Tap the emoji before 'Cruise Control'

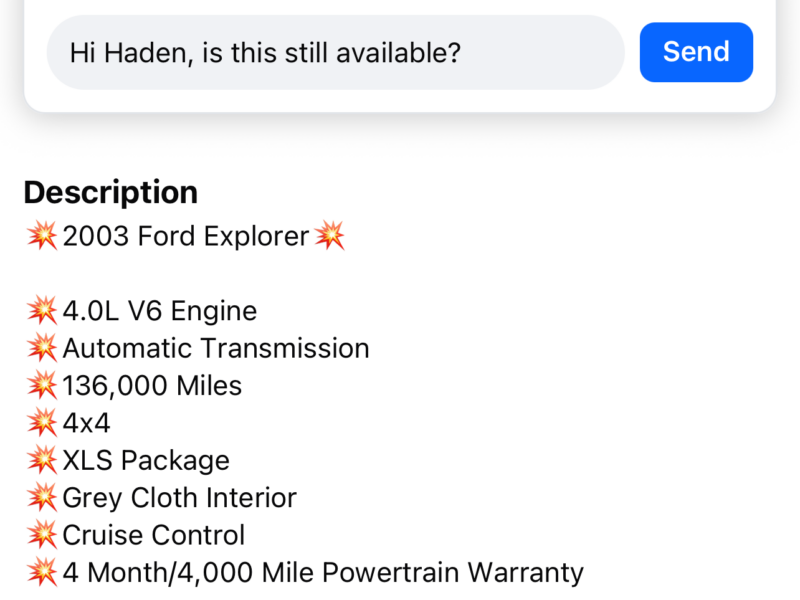[42, 535]
